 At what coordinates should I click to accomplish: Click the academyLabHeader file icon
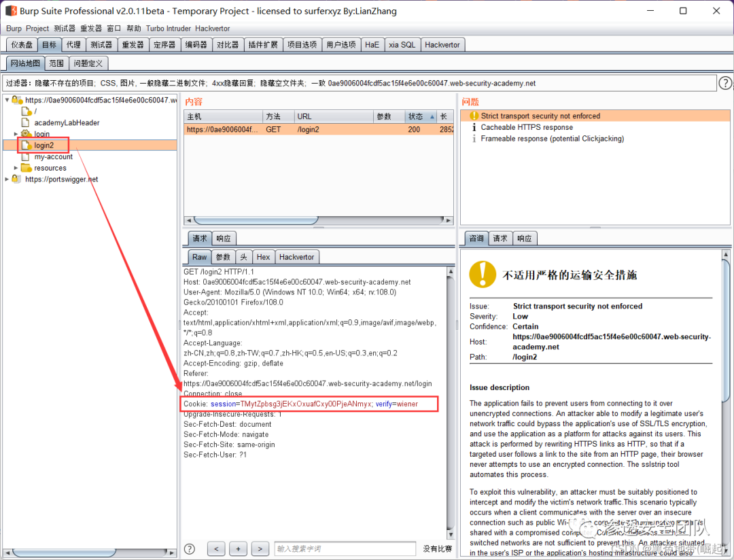click(x=26, y=123)
